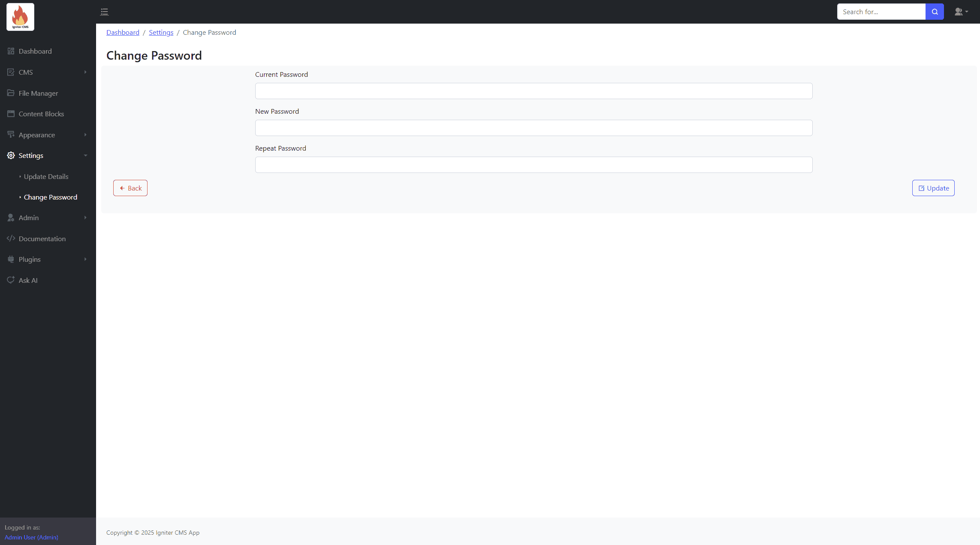Image resolution: width=980 pixels, height=545 pixels.
Task: Expand the CMS submenu arrow
Action: click(85, 72)
